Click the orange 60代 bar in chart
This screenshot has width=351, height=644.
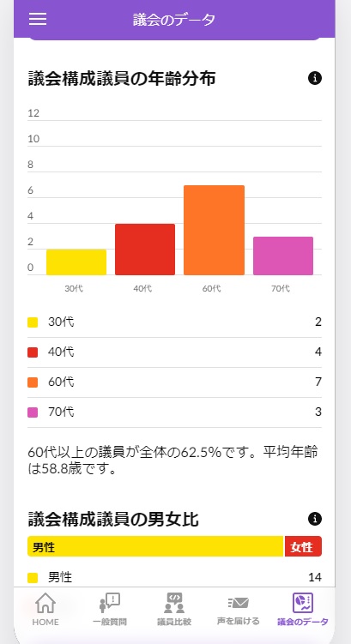pyautogui.click(x=215, y=230)
